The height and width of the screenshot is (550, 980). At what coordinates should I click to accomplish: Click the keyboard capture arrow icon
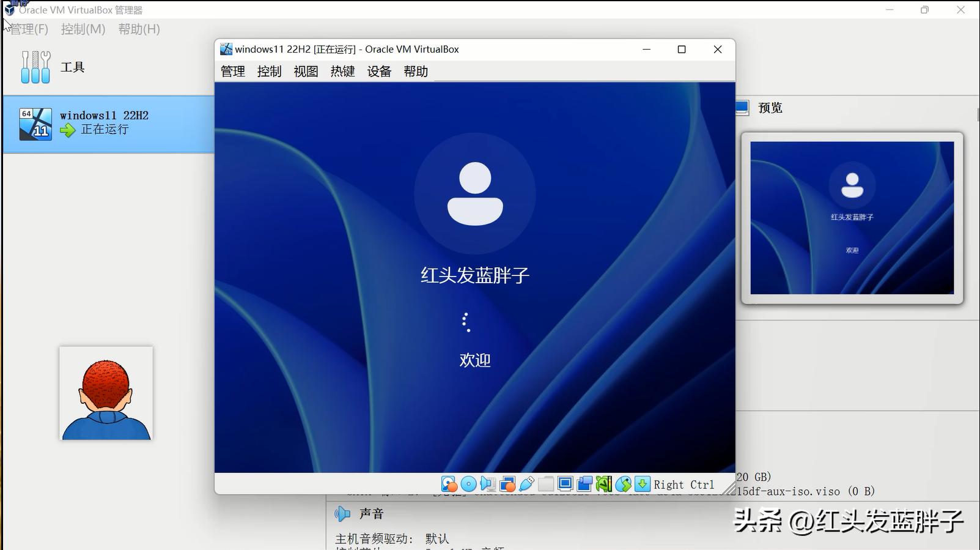(x=643, y=485)
